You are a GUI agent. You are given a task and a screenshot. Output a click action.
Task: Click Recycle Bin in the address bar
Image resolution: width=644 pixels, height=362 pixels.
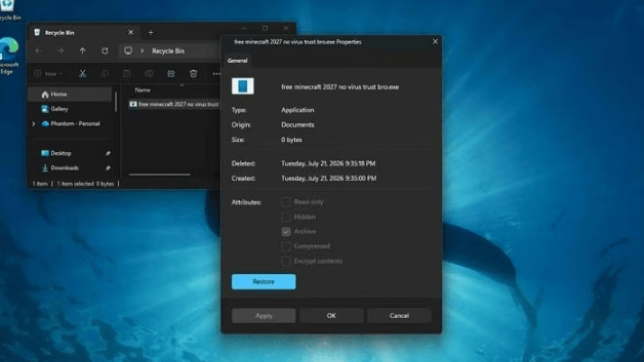point(168,51)
